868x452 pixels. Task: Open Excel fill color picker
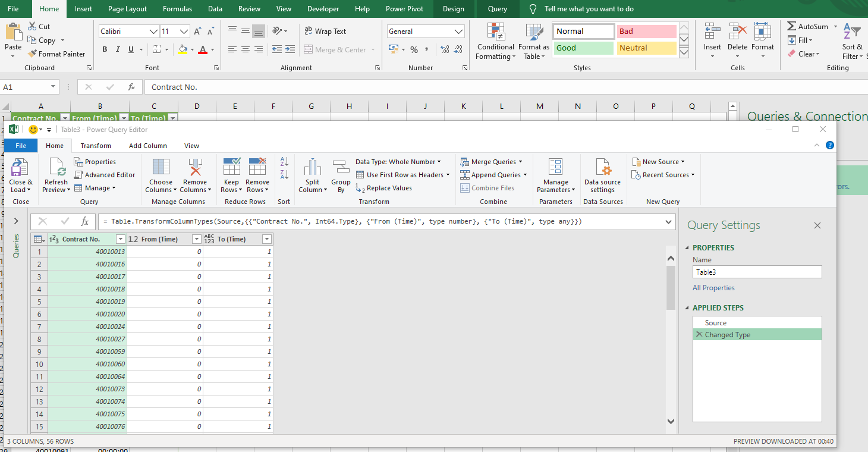(191, 49)
